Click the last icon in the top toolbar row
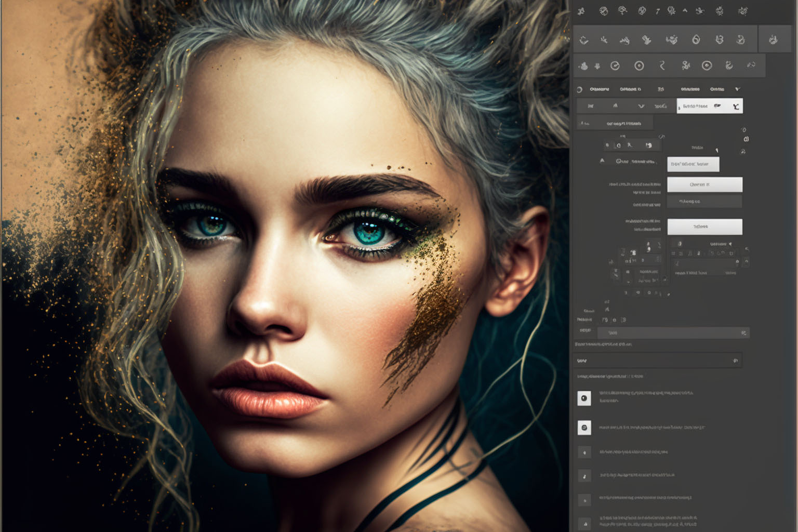 pyautogui.click(x=743, y=11)
